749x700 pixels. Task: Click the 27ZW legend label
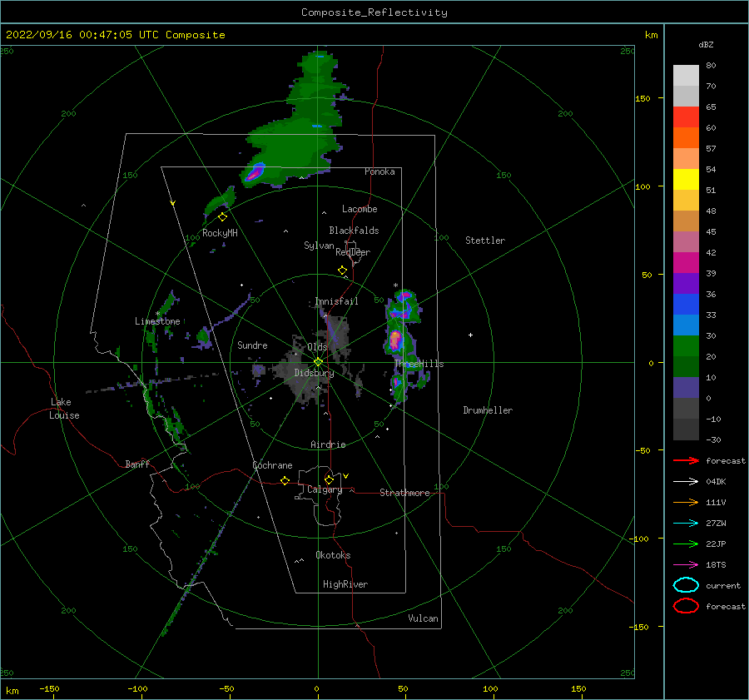716,524
